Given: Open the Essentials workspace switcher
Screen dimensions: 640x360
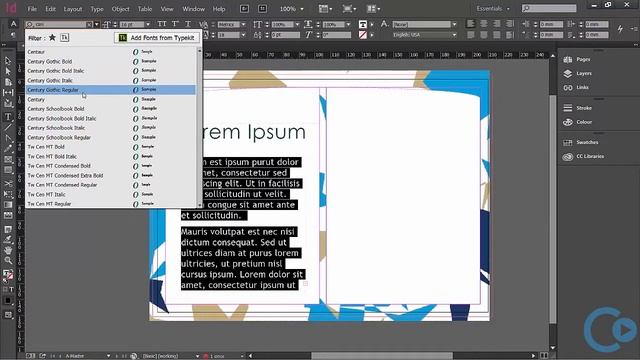Looking at the screenshot, I should click(493, 9).
